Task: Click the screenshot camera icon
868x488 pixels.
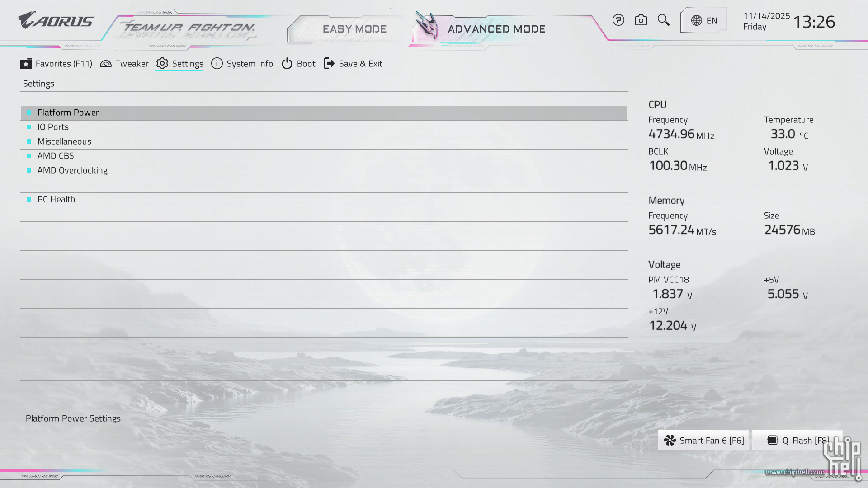Action: pyautogui.click(x=641, y=20)
